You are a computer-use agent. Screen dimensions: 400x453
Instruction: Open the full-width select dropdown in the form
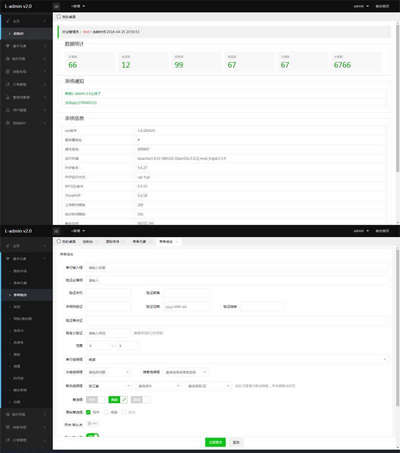[237, 359]
